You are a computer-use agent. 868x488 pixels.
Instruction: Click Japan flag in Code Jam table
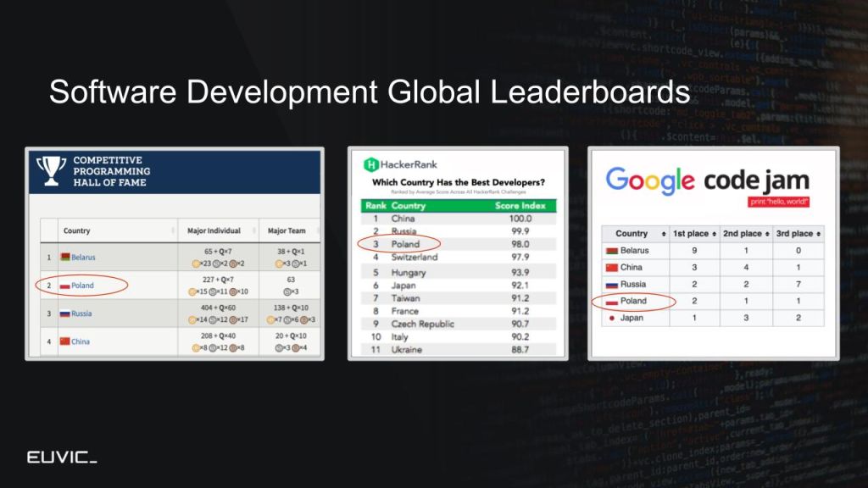(612, 319)
